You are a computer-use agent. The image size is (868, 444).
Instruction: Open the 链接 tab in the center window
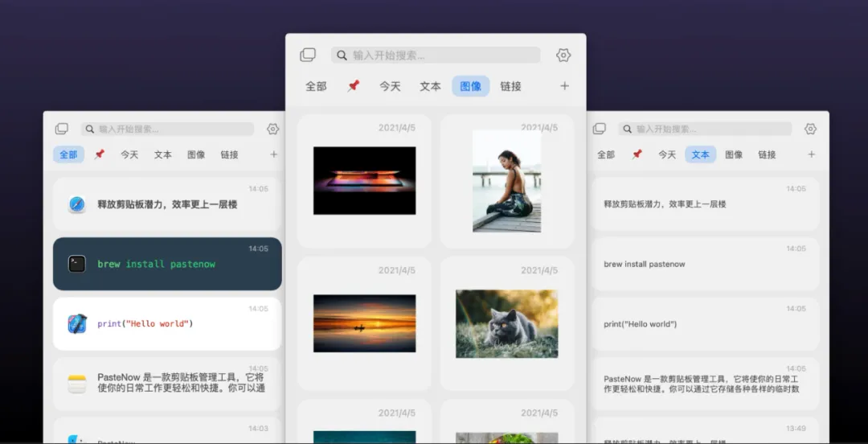(x=510, y=87)
